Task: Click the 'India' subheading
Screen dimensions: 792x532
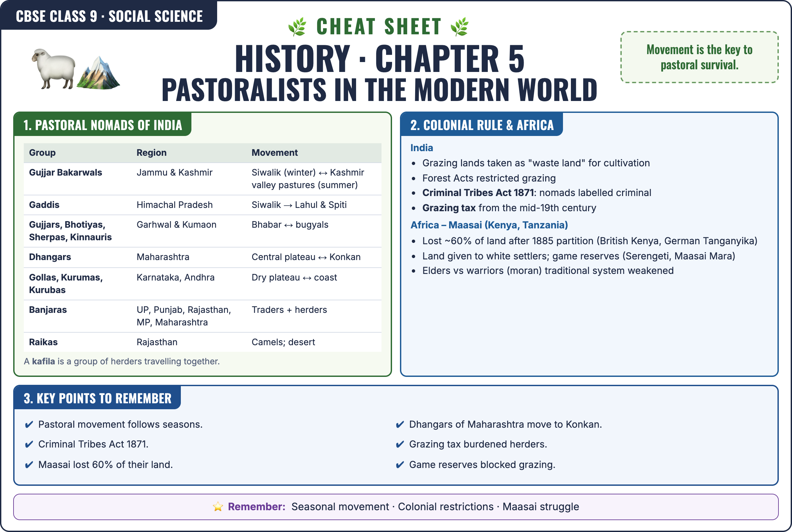Action: [421, 148]
